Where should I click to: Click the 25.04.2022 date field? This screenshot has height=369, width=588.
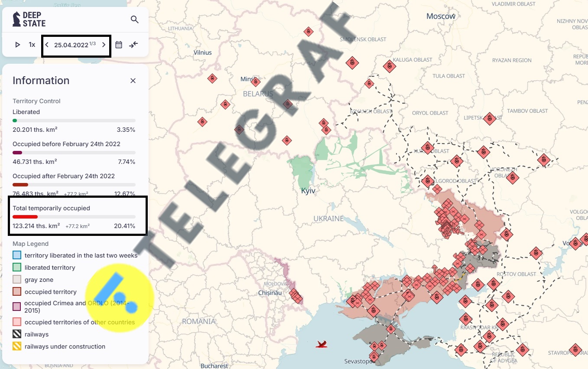tap(71, 45)
